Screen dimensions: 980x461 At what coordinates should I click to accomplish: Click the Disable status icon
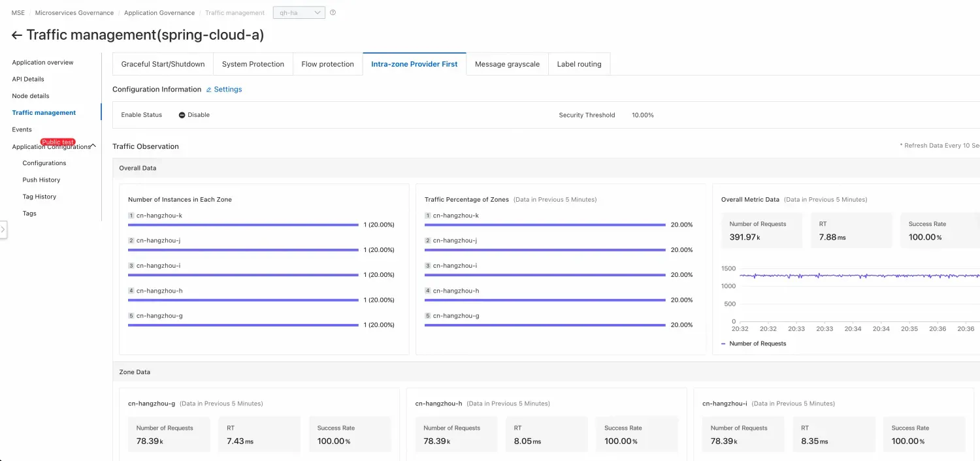tap(182, 115)
